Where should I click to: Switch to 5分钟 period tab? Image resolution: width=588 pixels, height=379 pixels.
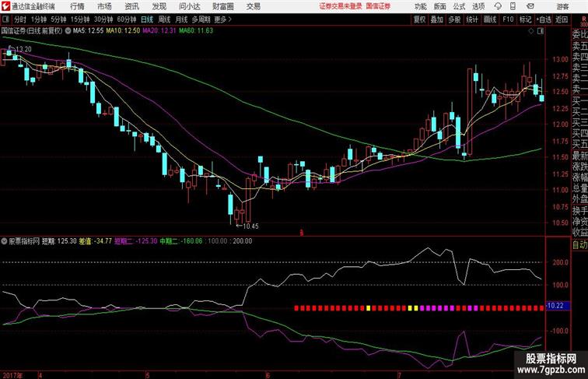(58, 19)
